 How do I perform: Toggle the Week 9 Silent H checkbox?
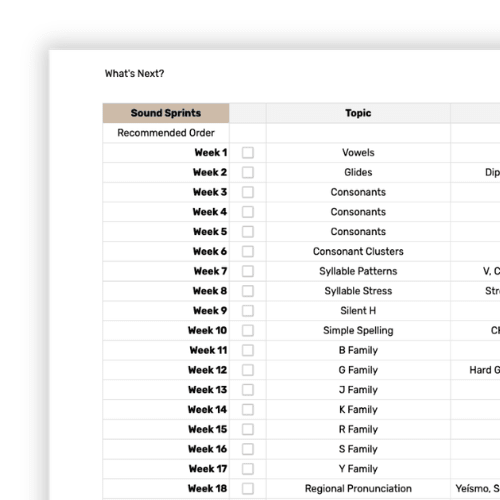point(248,311)
